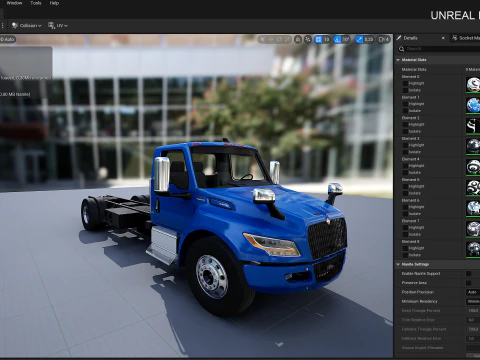Click the Material Slots row label
This screenshot has height=360, width=480.
414,69
